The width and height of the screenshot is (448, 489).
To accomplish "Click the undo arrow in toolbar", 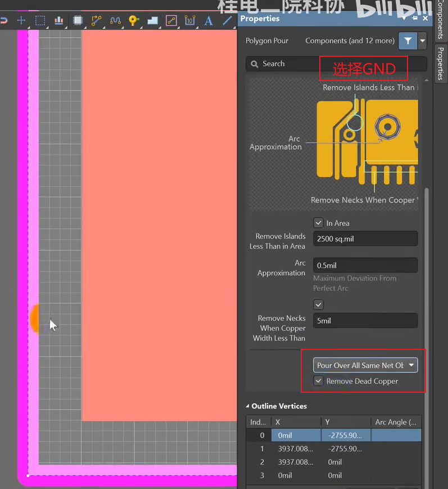I will (3, 21).
